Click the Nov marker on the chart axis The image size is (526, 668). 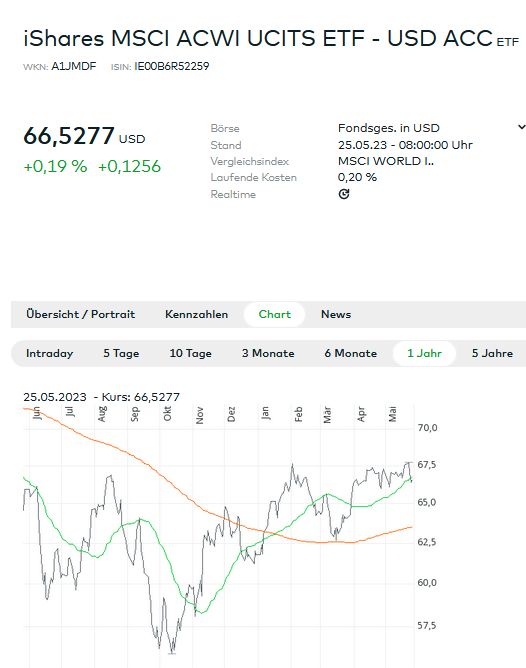click(x=199, y=415)
